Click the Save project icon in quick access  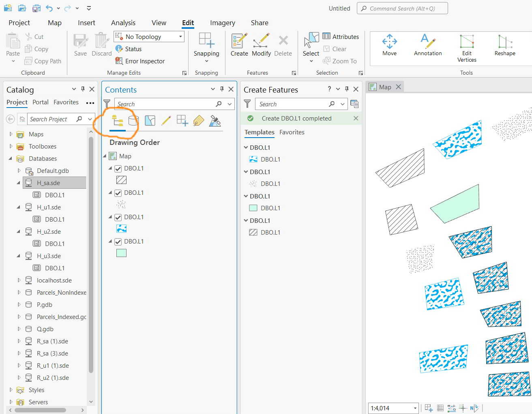pos(36,8)
